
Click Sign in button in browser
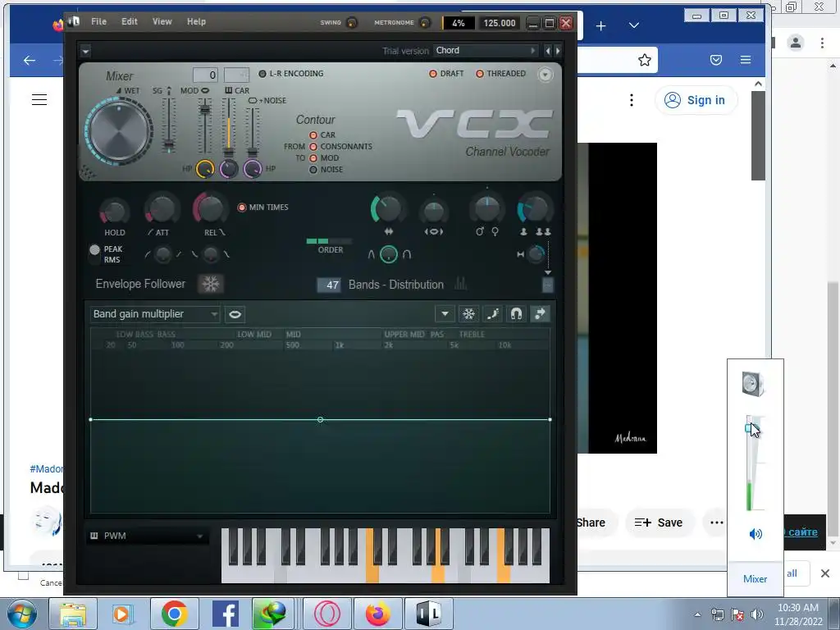point(696,100)
